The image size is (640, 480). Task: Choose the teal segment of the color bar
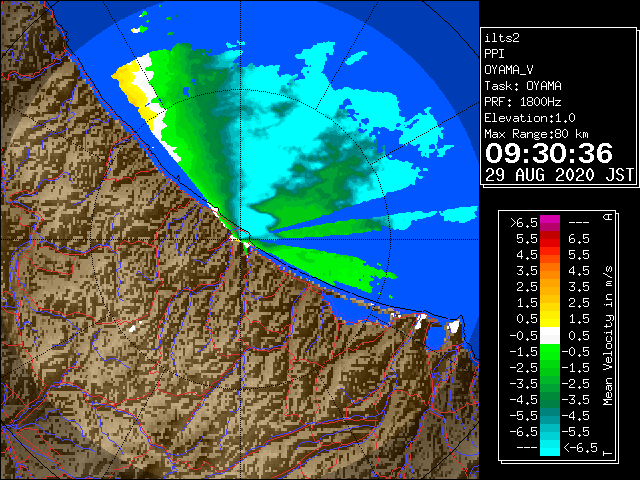point(550,416)
